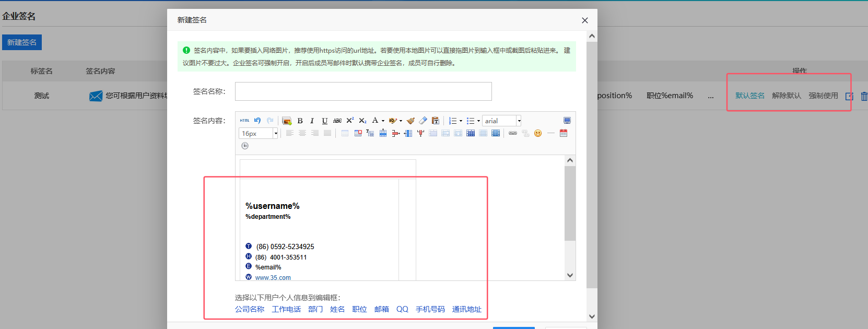Expand the ordered list style dropdown
This screenshot has width=868, height=329.
coord(461,121)
